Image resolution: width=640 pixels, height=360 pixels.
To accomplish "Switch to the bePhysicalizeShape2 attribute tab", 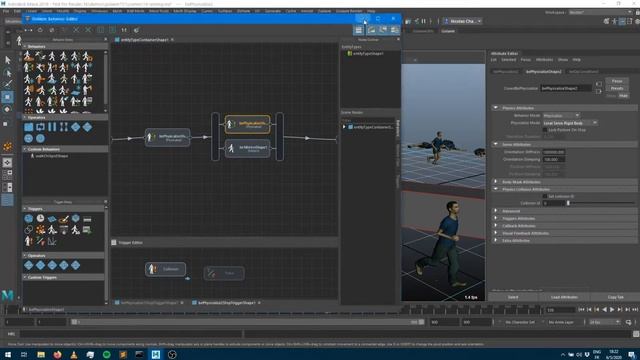I will (543, 71).
